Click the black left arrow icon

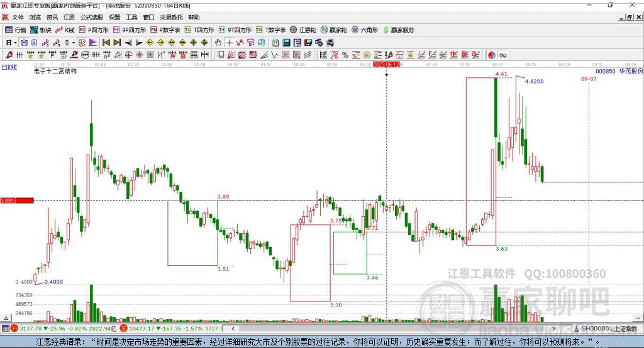(128, 43)
